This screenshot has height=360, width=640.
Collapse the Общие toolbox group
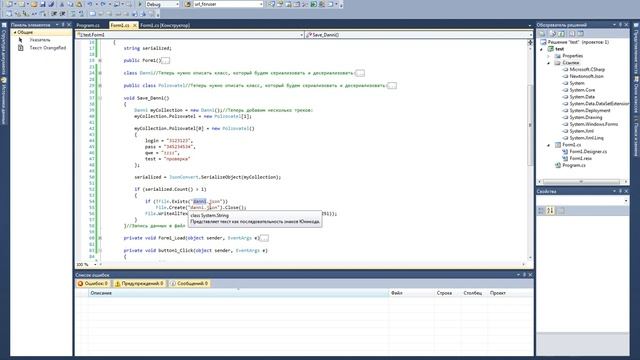coord(15,32)
